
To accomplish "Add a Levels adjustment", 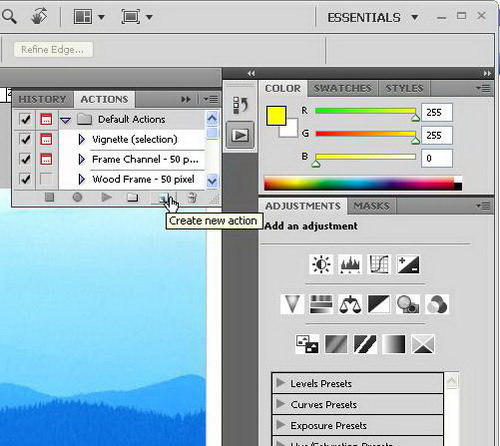I will coord(350,264).
